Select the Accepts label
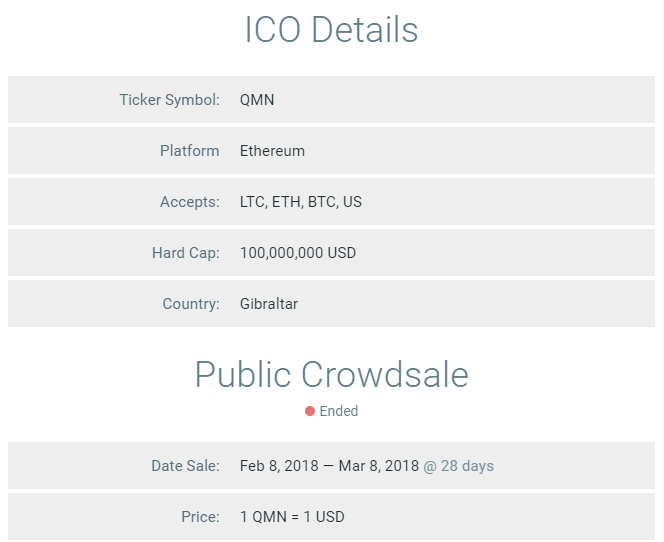This screenshot has height=542, width=664. tap(189, 202)
